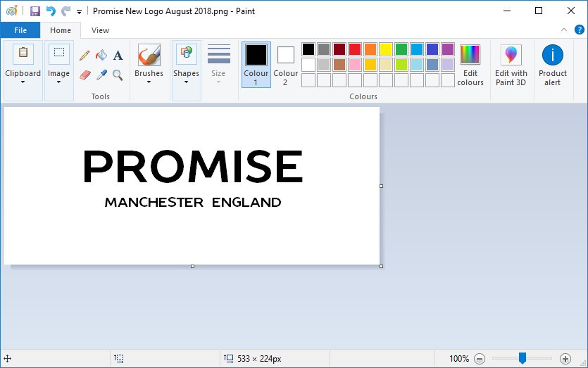Click the Shapes gallery icon

(x=186, y=53)
